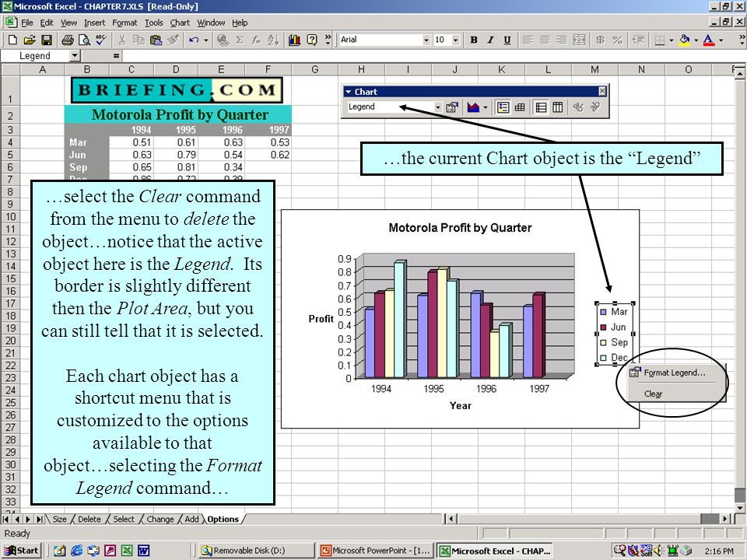Click the Angle Text Upward icon

click(595, 107)
